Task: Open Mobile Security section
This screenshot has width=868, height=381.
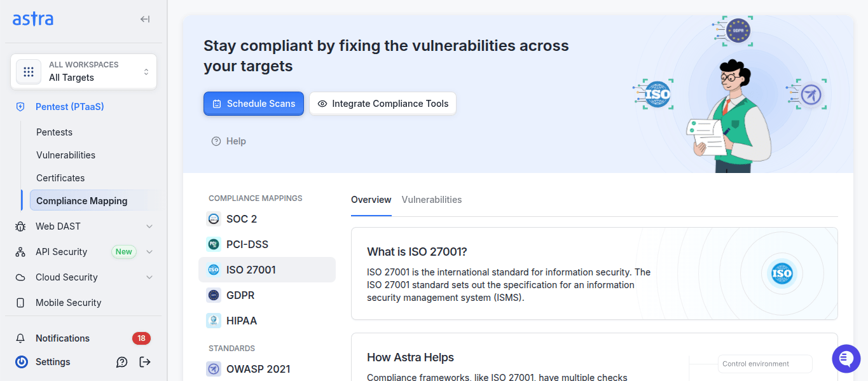Action: (x=69, y=303)
